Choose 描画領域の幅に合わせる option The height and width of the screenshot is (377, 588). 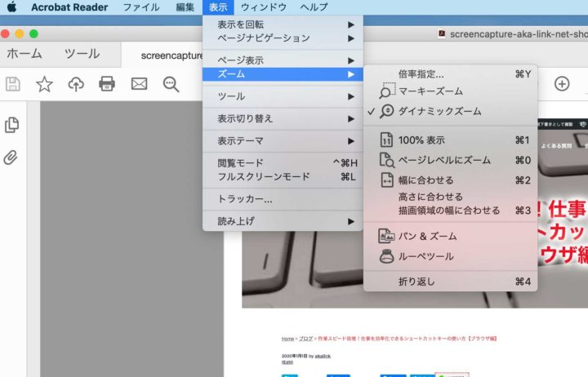pos(450,211)
